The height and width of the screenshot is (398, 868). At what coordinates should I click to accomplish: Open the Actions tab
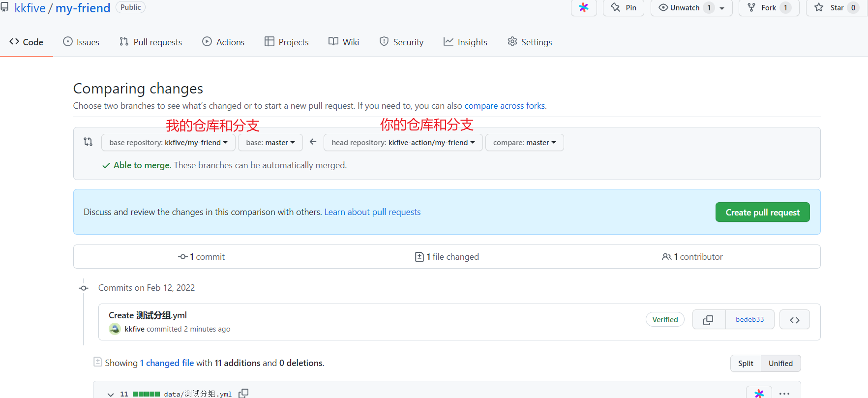click(x=223, y=42)
